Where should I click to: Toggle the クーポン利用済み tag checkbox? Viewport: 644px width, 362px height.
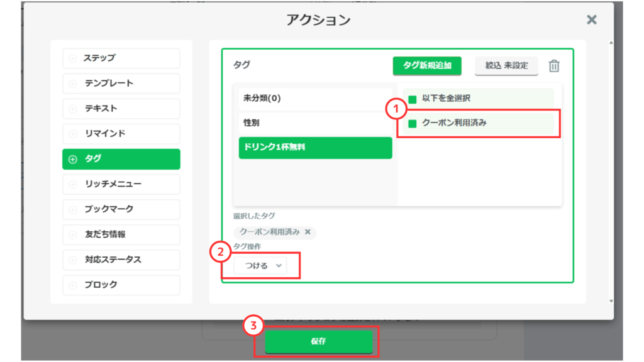(x=413, y=124)
